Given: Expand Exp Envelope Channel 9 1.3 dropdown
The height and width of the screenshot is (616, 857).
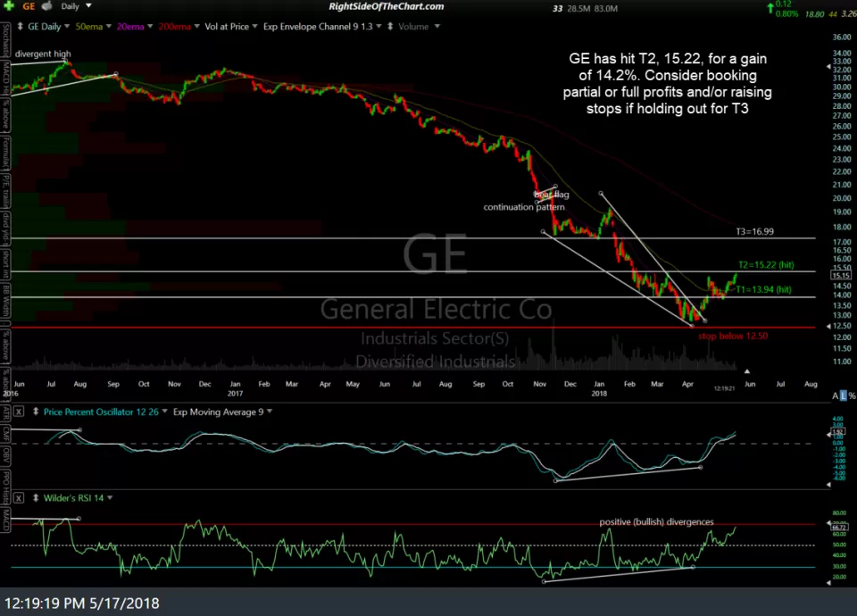Looking at the screenshot, I should point(379,26).
